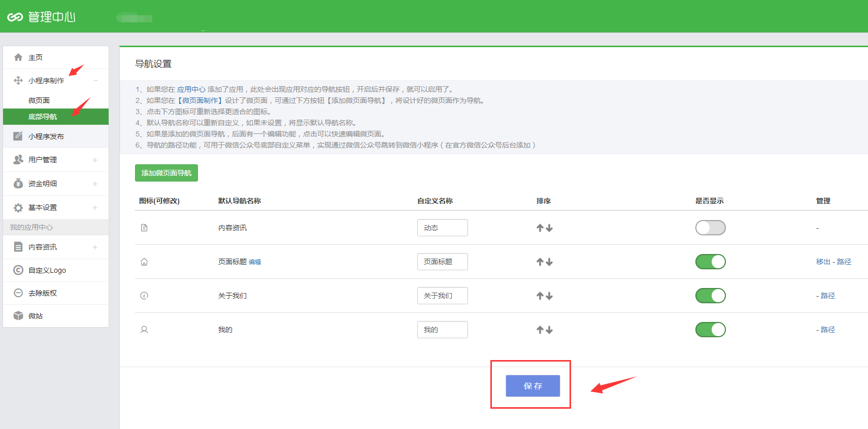Viewport: 868px width, 429px height.
Task: Click the 管理中心 logo in header
Action: point(42,17)
